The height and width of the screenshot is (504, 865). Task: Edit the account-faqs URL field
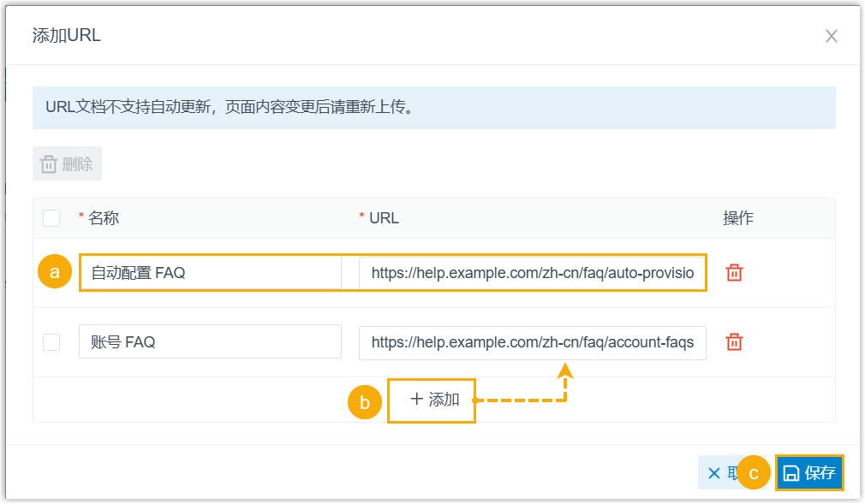pos(533,342)
